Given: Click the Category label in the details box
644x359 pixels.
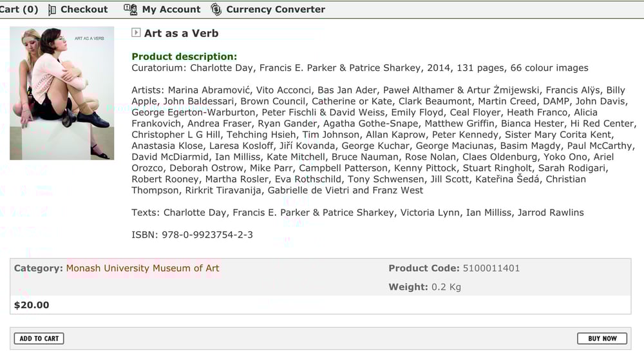Looking at the screenshot, I should click(x=38, y=268).
